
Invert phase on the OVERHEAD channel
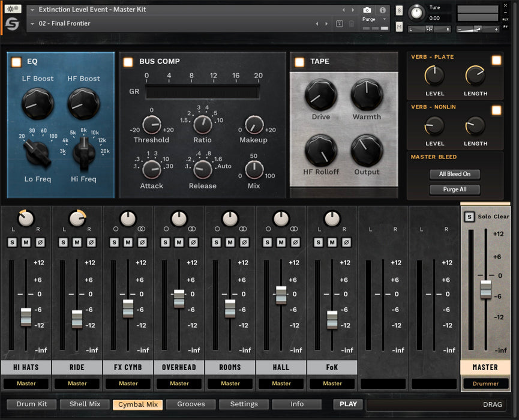[193, 242]
